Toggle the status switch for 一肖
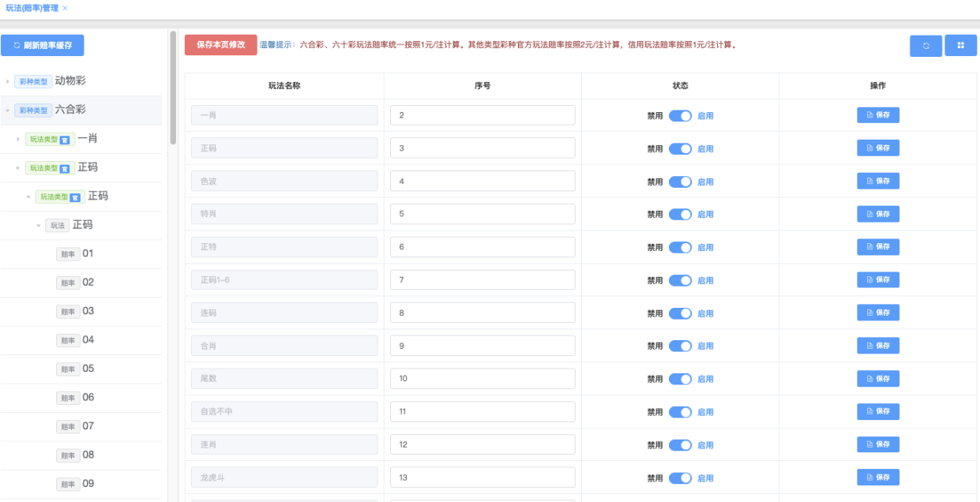Screen dimensions: 980x502 680,116
